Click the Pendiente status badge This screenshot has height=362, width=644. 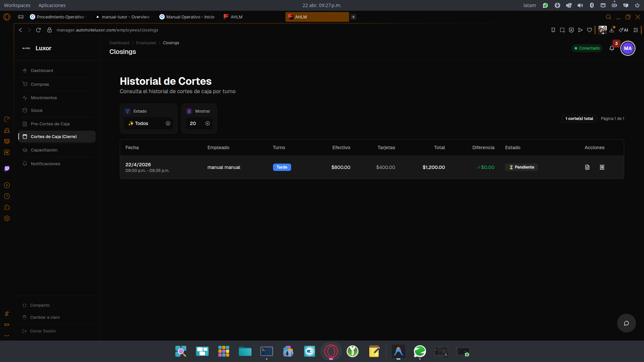522,167
